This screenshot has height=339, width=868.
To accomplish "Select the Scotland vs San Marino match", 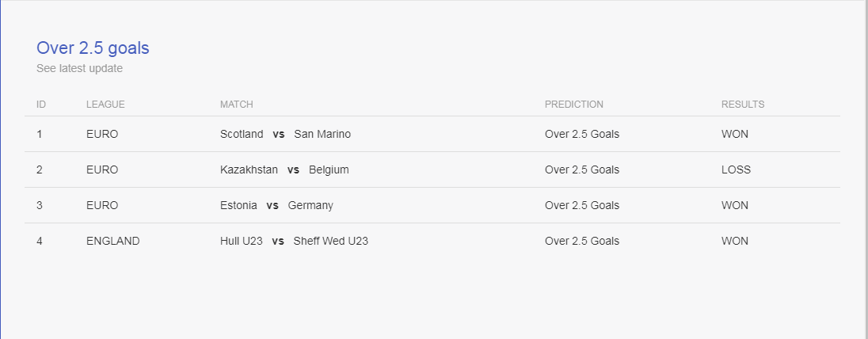I will pyautogui.click(x=285, y=134).
